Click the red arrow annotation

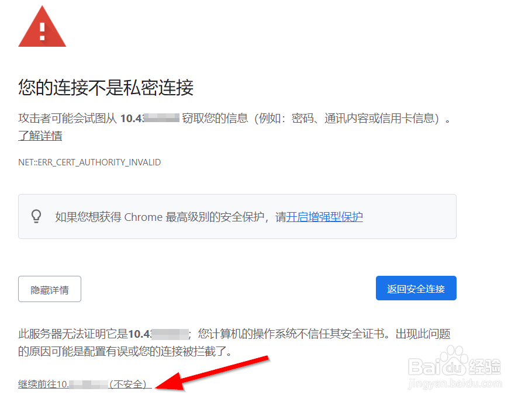[212, 373]
